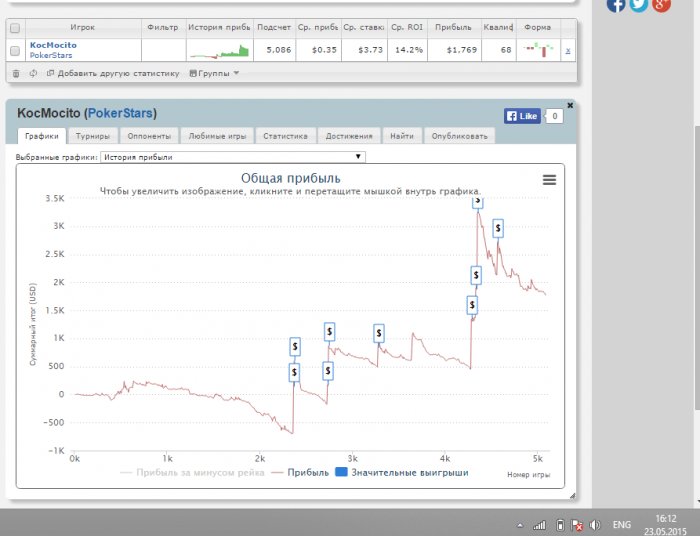Open the Выбранные графики dropdown
The height and width of the screenshot is (536, 700).
tap(233, 157)
